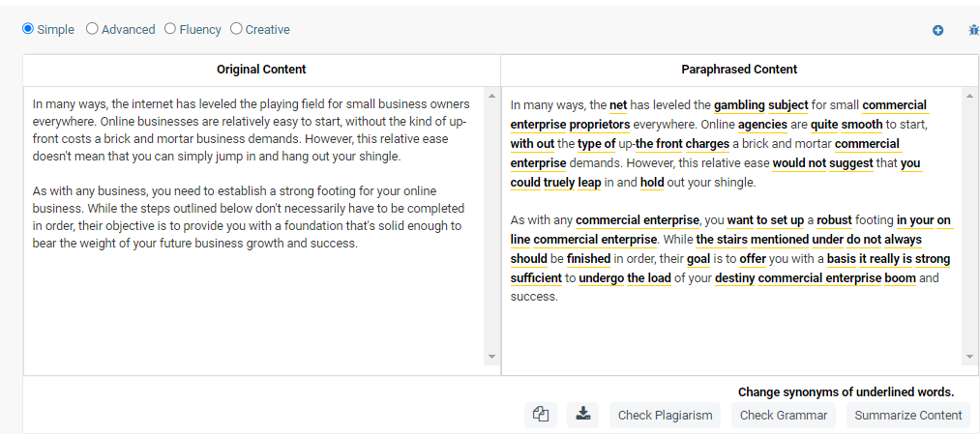Viewport: 980px width, 434px height.
Task: Select the Simple paraphrasing mode
Action: [x=28, y=29]
